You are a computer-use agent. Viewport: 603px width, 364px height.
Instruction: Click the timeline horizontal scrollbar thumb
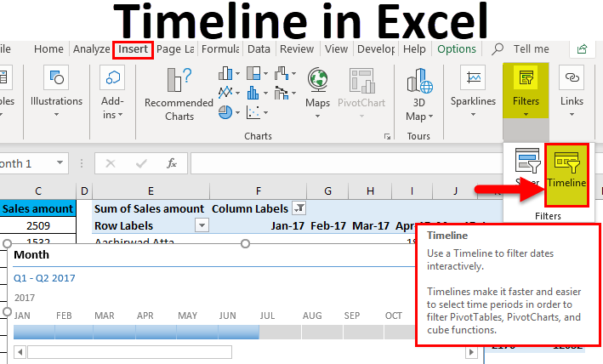point(129,352)
